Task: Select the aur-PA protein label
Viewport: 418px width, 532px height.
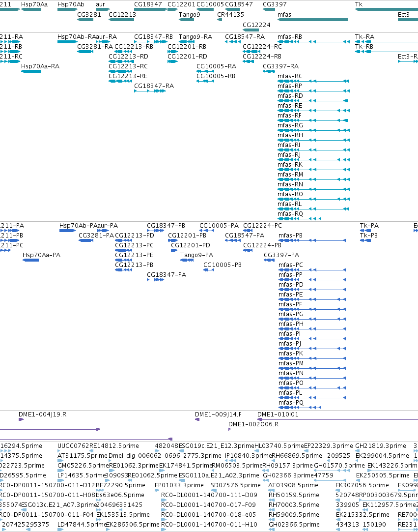Action: point(108,226)
